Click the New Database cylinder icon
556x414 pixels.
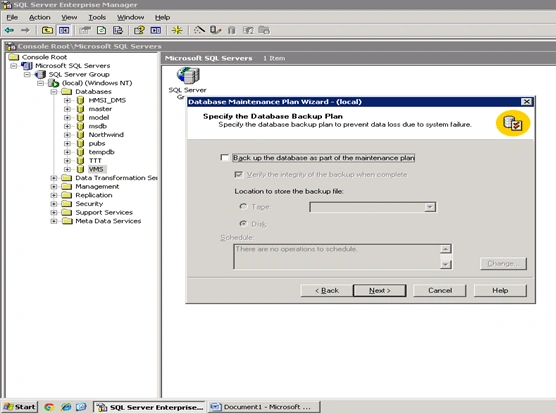[x=231, y=30]
